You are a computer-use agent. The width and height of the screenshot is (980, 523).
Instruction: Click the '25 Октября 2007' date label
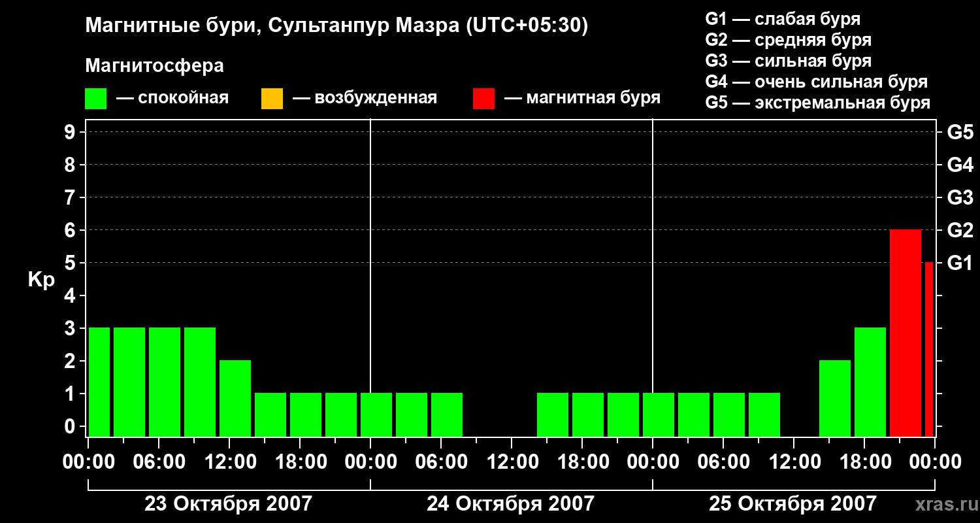(792, 504)
